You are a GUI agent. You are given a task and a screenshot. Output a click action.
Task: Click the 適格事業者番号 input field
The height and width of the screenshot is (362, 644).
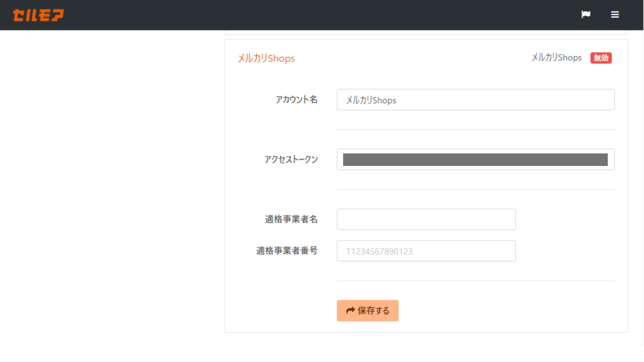(426, 251)
